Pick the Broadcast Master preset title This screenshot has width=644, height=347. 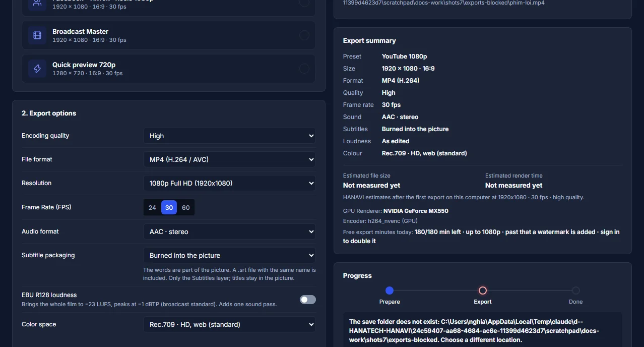pos(81,31)
